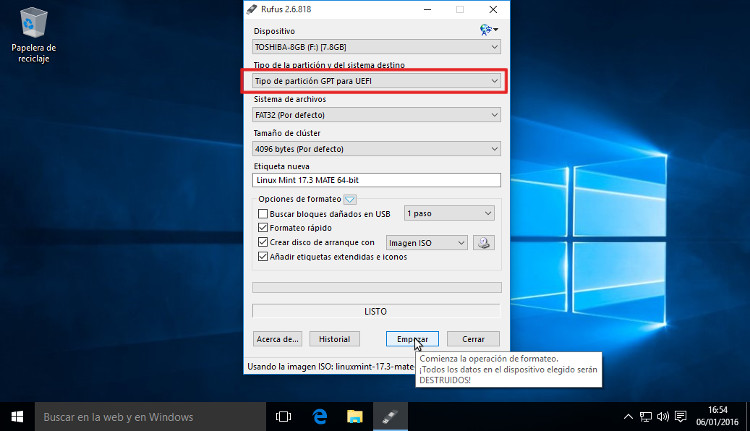
Task: Click the Rufus title bar USB icon
Action: tap(252, 9)
